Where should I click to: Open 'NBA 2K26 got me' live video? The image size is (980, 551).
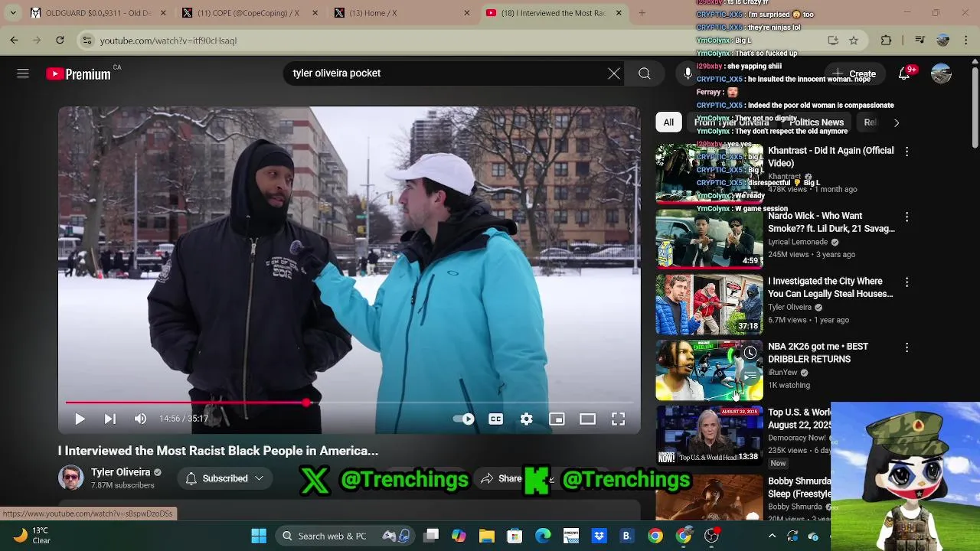tap(709, 370)
